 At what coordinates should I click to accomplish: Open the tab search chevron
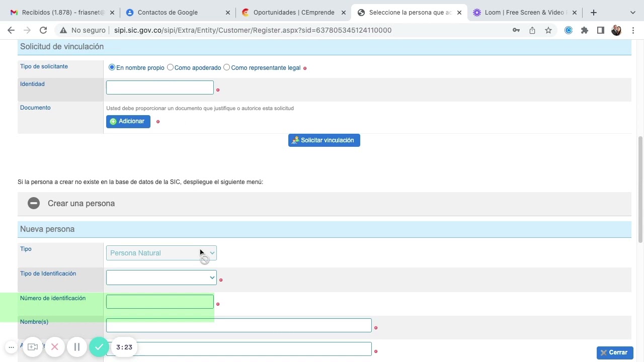(x=632, y=13)
